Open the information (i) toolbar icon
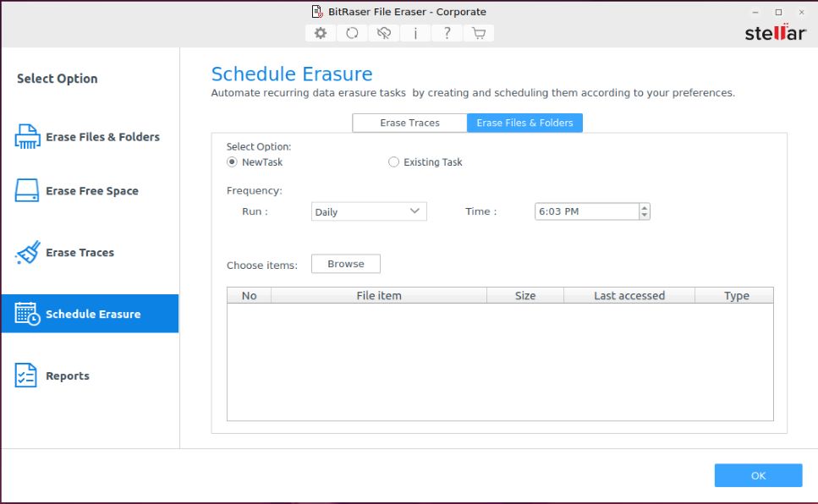 click(415, 33)
